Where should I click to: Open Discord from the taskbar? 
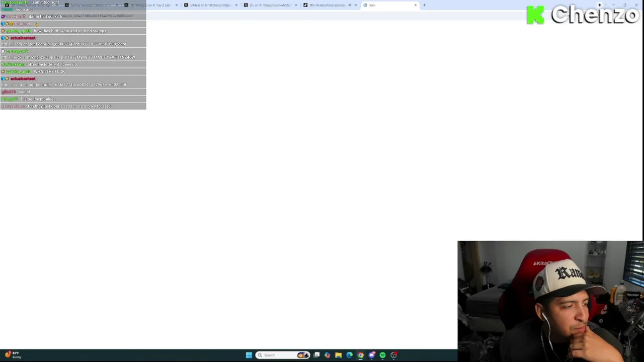pyautogui.click(x=372, y=355)
